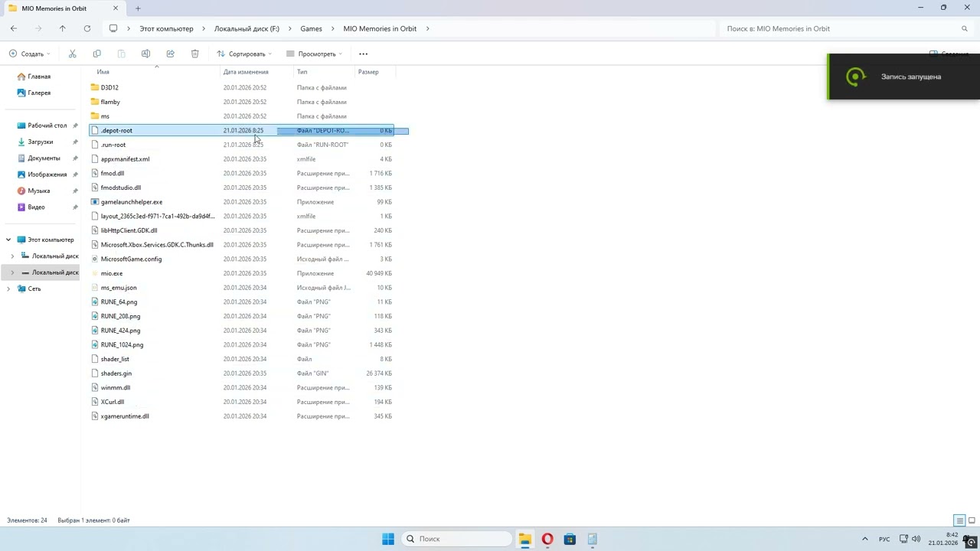The image size is (980, 551).
Task: Open Видео quick access item
Action: tap(36, 207)
